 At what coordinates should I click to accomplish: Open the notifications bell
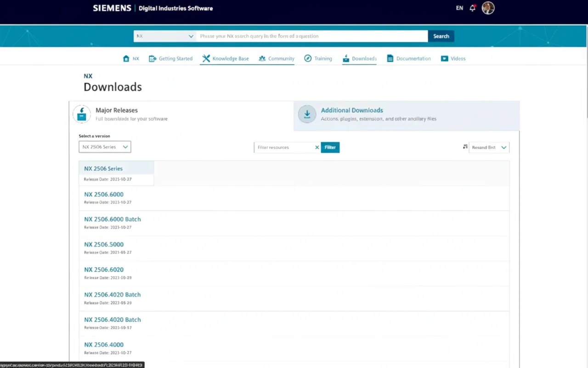tap(472, 8)
